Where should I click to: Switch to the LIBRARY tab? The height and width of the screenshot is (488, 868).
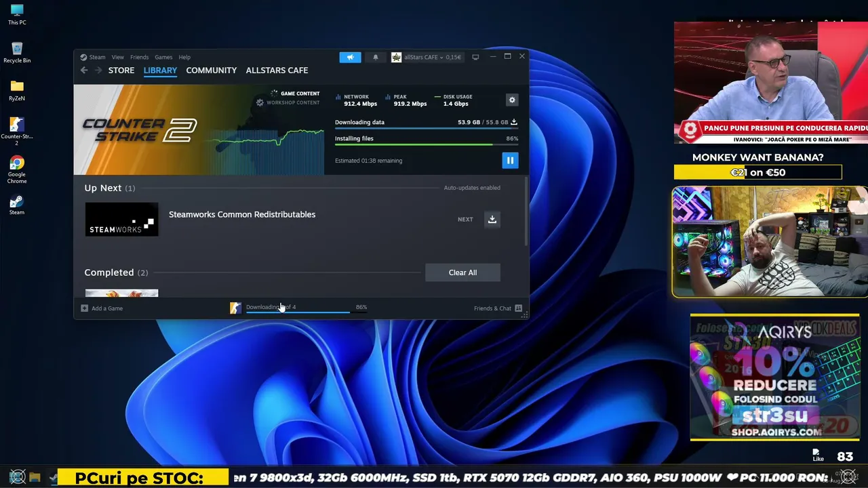(160, 70)
